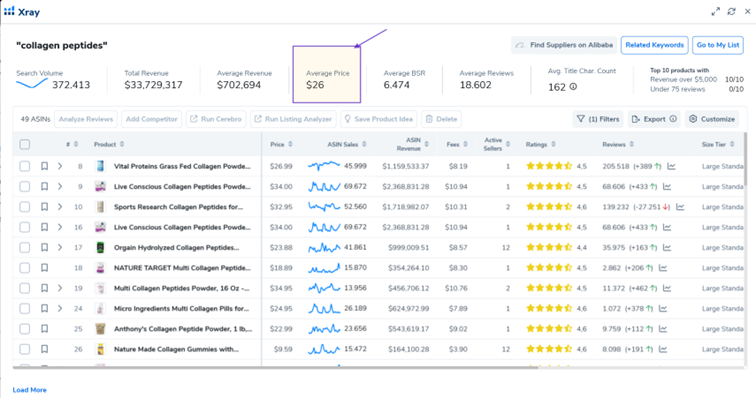The width and height of the screenshot is (756, 398).
Task: Open review trend chart for Anthony's row
Action: 663,329
